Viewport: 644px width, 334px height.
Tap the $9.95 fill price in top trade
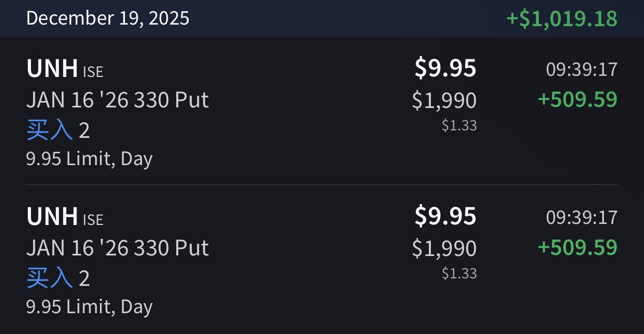point(445,68)
